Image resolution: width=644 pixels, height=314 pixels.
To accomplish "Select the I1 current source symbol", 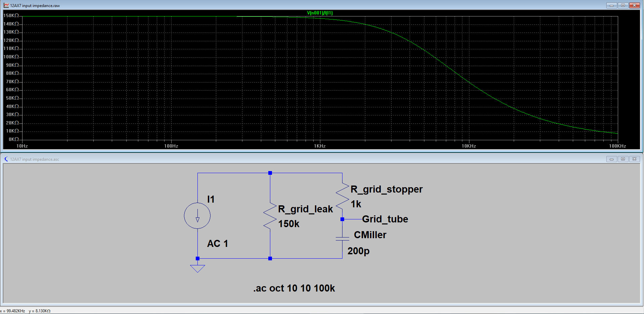I will 197,216.
